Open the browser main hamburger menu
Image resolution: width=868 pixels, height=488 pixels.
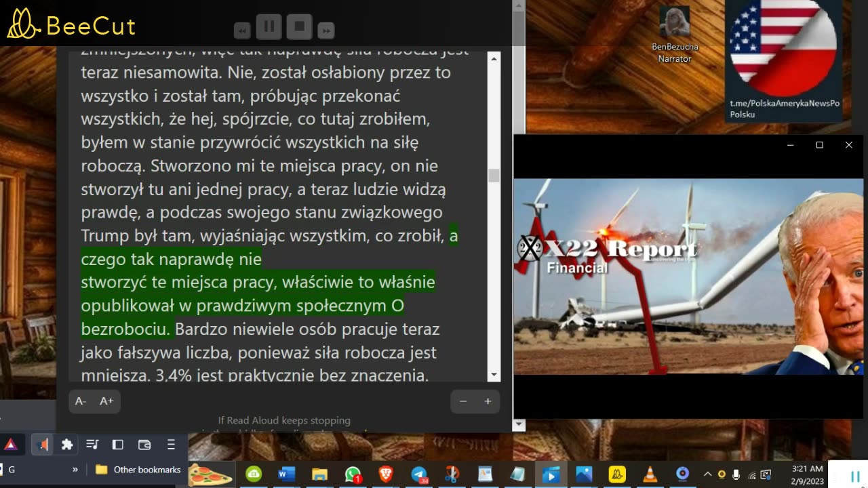coord(171,445)
